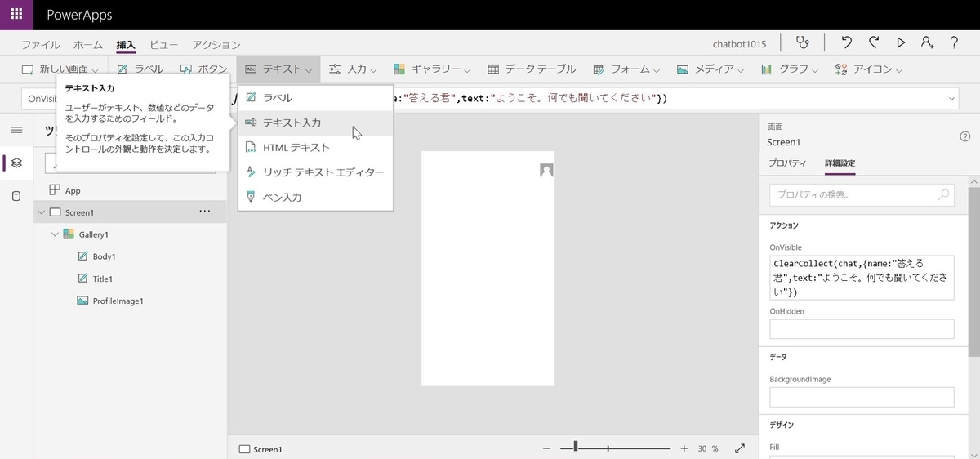Redo the last action
This screenshot has width=980, height=459.
coord(874,43)
